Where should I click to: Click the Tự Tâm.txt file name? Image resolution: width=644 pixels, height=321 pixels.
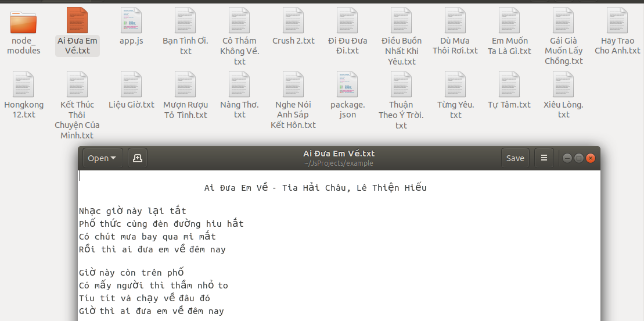(509, 105)
